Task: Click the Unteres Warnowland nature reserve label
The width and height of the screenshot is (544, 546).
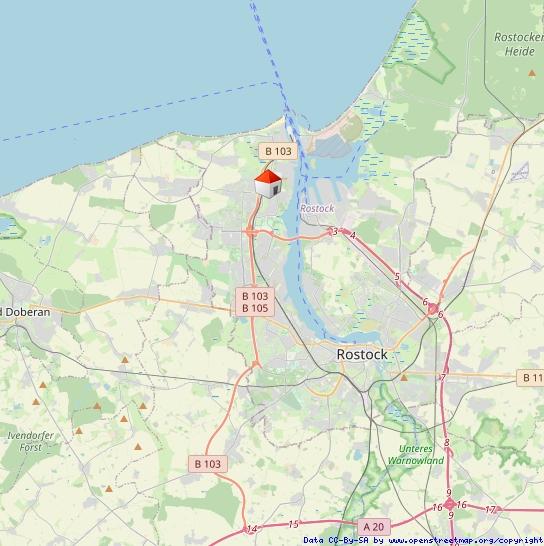Action: coord(416,454)
